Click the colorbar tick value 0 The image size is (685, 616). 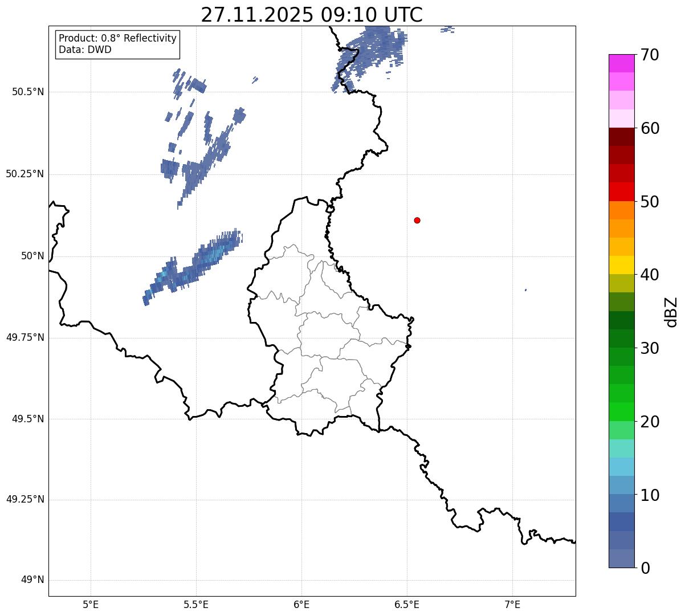click(x=645, y=568)
